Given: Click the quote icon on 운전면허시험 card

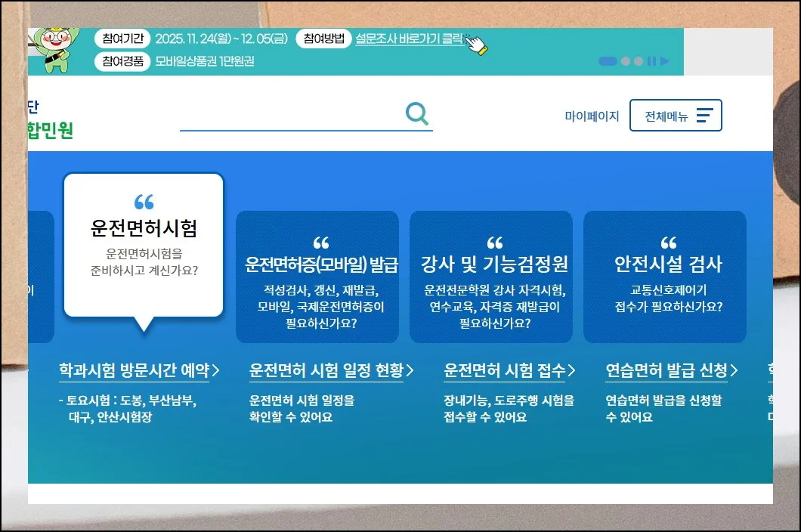Looking at the screenshot, I should [144, 202].
